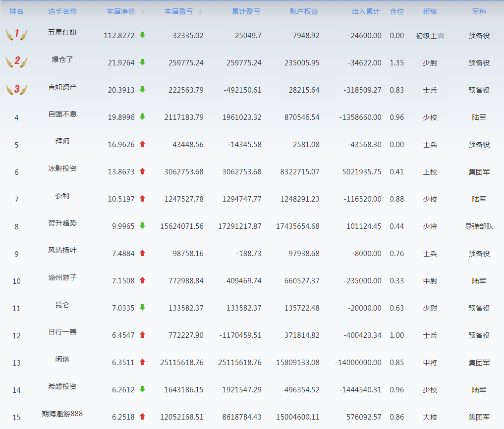The image size is (504, 429).
Task: Open contestant 闲逸
Action: click(62, 359)
